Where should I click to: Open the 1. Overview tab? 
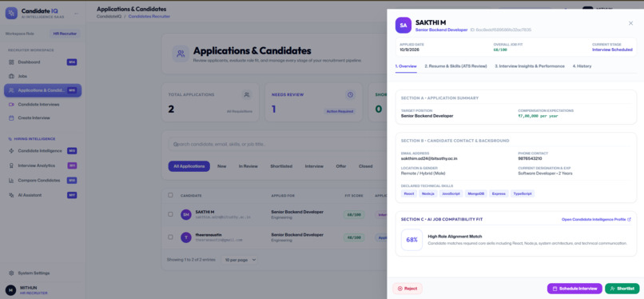click(x=406, y=66)
